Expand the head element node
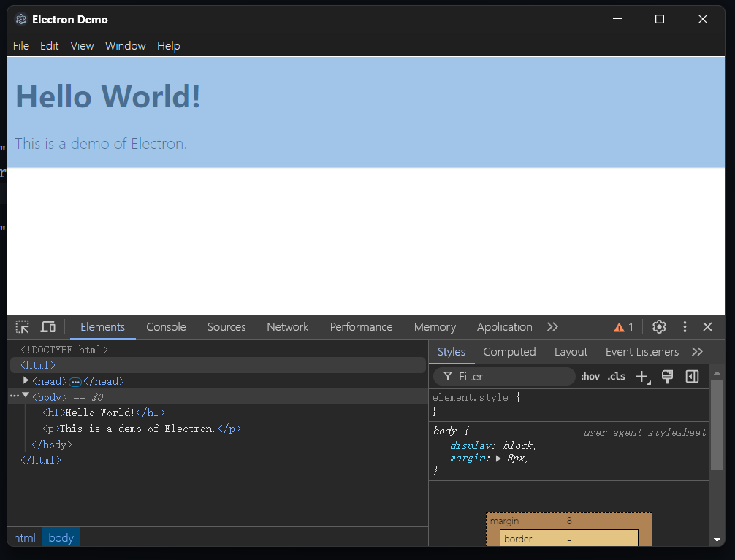735x560 pixels. [x=26, y=380]
